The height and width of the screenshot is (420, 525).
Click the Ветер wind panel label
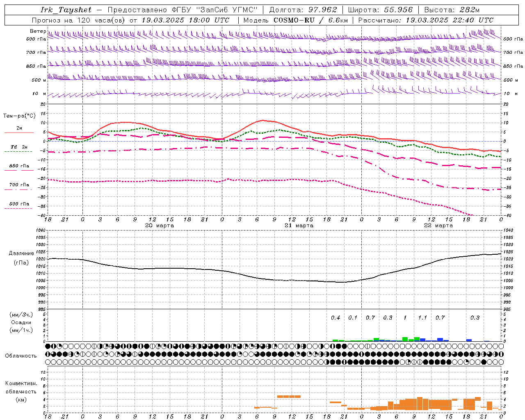pos(38,31)
